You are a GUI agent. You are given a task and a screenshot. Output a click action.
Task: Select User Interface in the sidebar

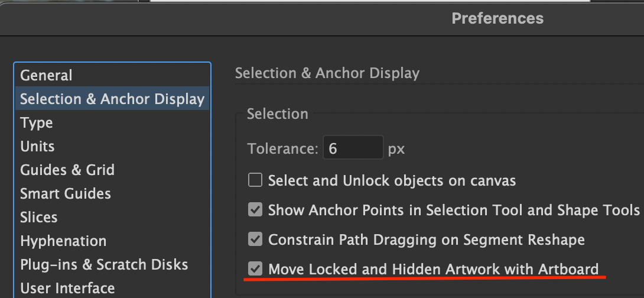pyautogui.click(x=67, y=289)
